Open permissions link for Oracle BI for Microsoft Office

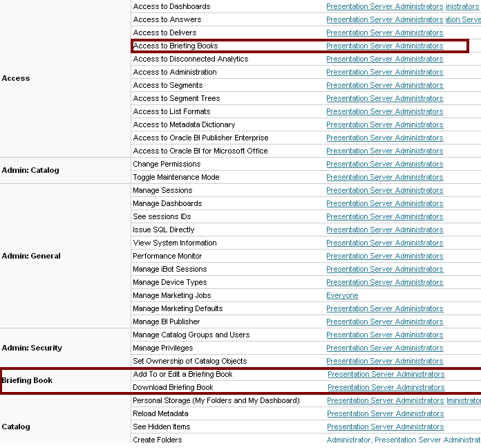pyautogui.click(x=385, y=151)
